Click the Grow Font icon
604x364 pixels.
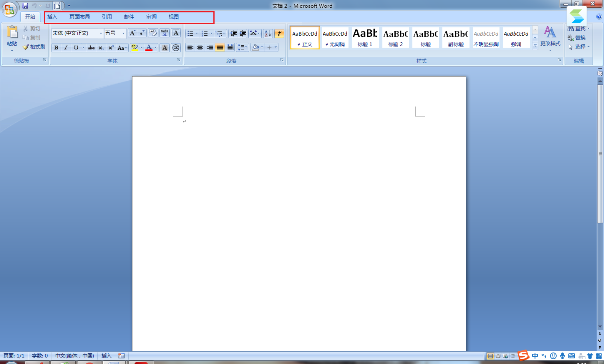click(x=132, y=33)
